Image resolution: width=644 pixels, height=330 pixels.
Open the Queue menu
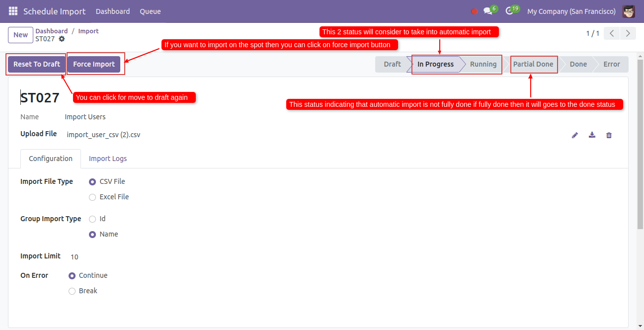point(150,11)
